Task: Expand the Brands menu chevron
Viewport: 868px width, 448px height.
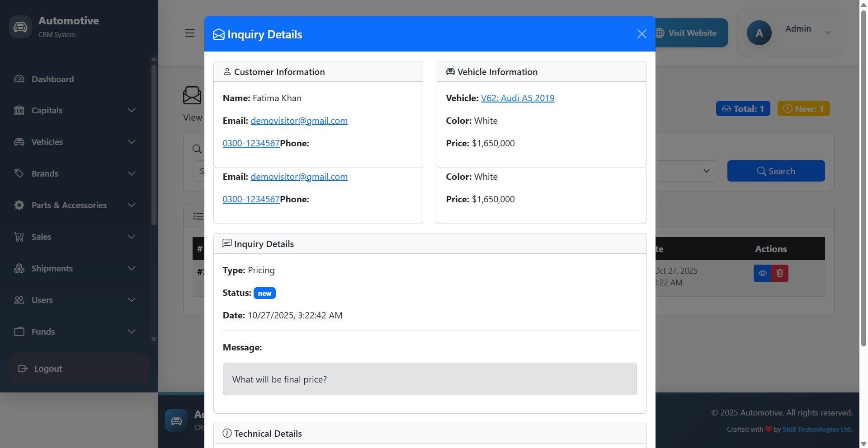Action: [132, 173]
